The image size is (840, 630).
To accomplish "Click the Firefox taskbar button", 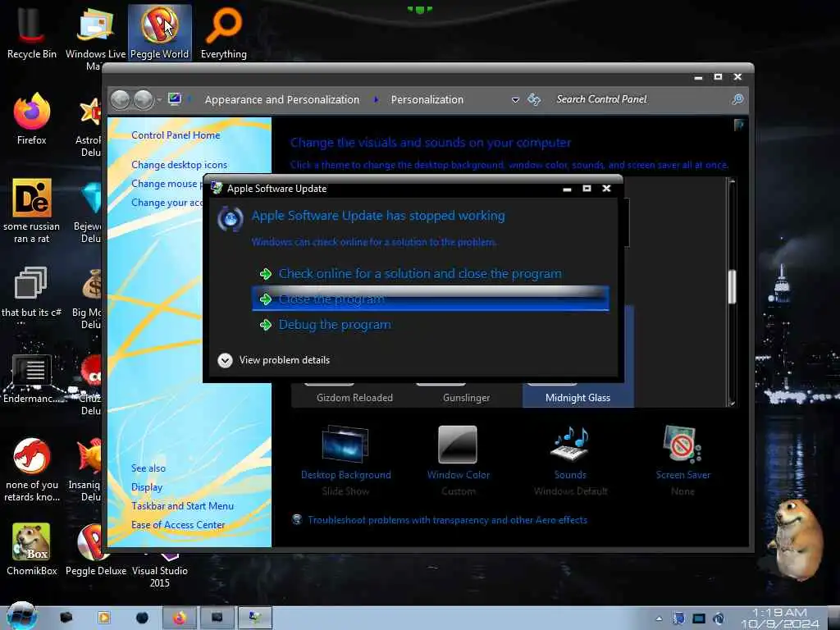I will (180, 618).
